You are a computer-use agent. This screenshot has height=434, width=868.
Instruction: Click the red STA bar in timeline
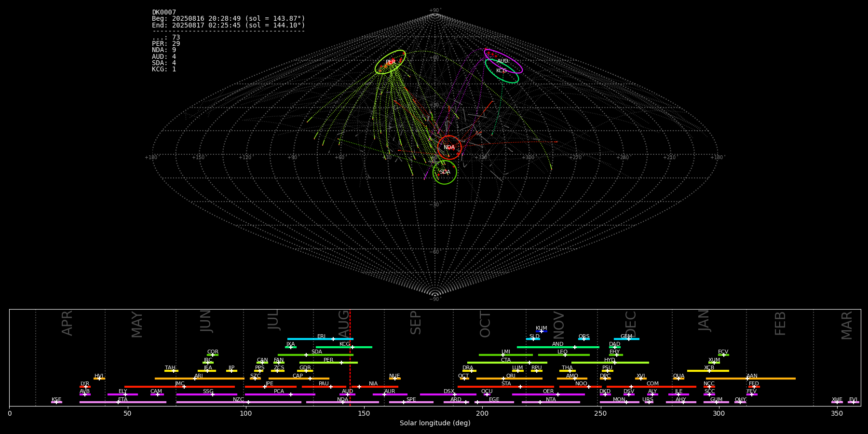[x=506, y=387]
